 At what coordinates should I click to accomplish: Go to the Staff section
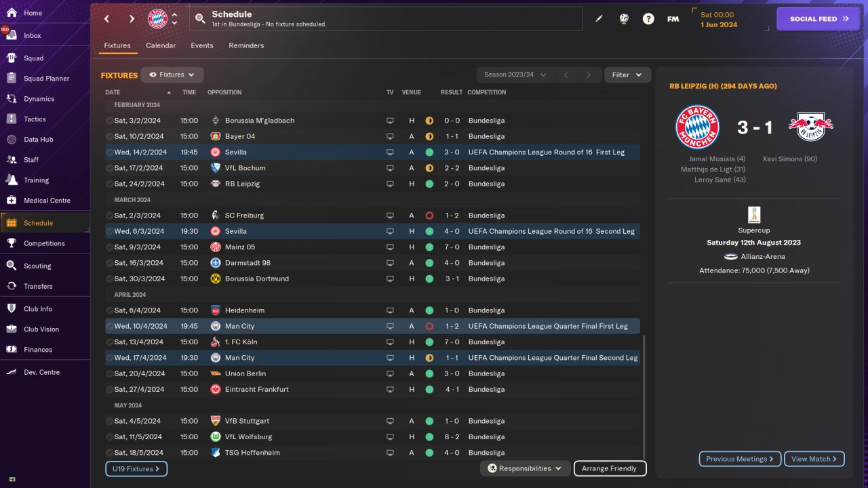click(31, 160)
